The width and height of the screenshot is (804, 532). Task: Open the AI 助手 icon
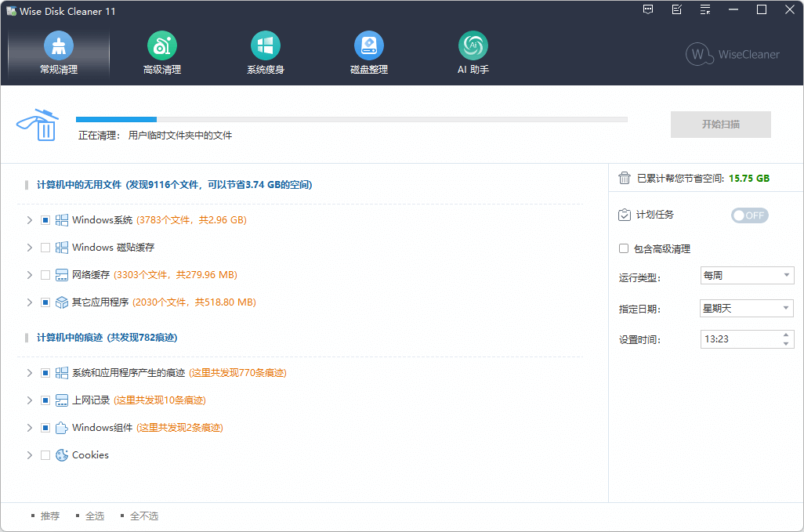click(x=473, y=45)
